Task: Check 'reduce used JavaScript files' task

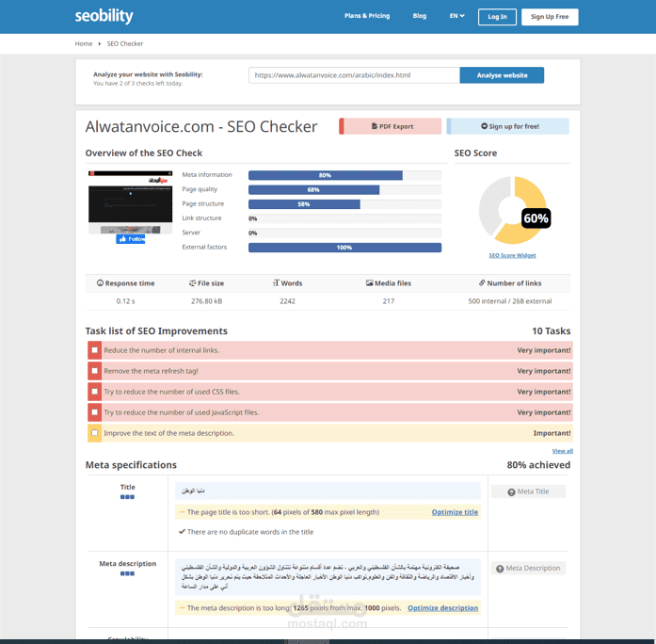Action: [x=94, y=412]
